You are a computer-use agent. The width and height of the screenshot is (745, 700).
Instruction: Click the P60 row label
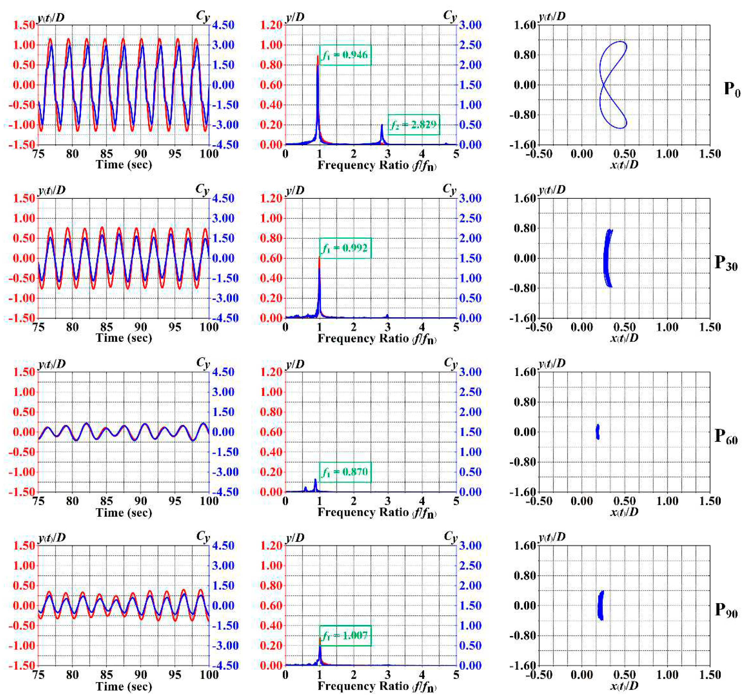point(726,437)
